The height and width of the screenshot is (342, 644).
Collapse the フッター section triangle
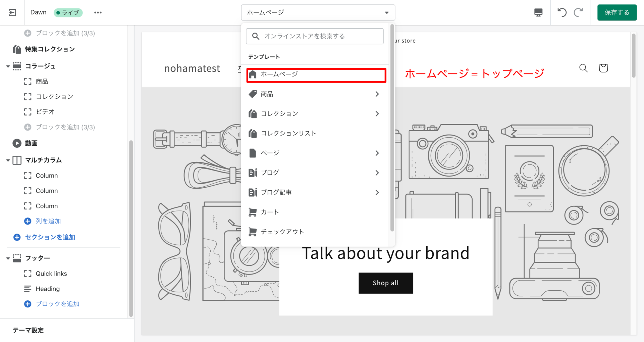8,258
